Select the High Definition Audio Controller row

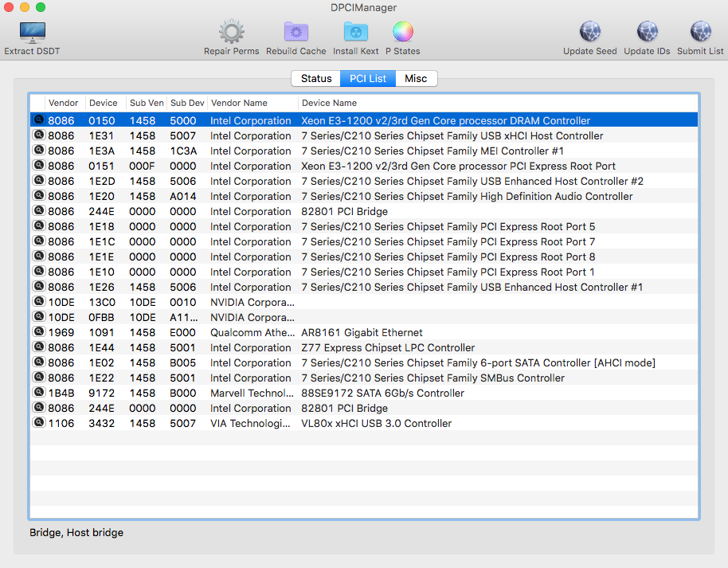(x=466, y=196)
